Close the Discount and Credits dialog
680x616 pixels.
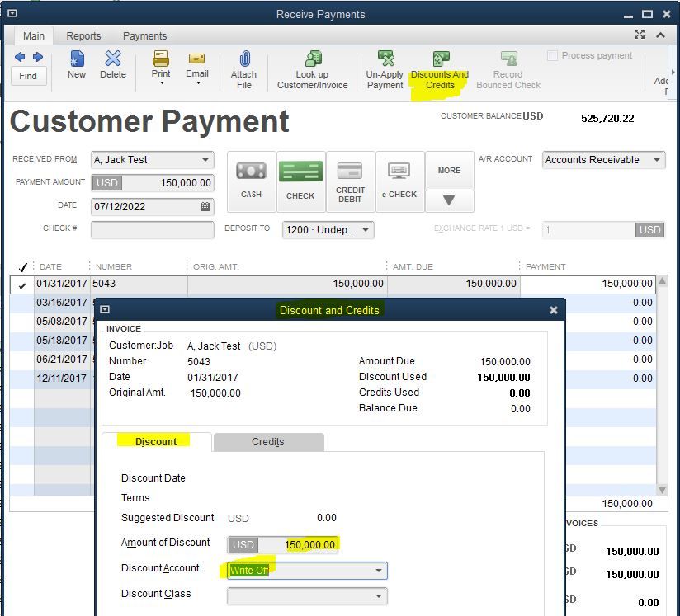pyautogui.click(x=554, y=310)
